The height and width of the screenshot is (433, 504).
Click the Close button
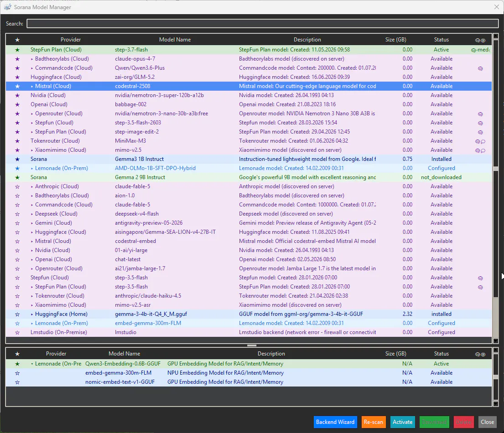tap(487, 422)
